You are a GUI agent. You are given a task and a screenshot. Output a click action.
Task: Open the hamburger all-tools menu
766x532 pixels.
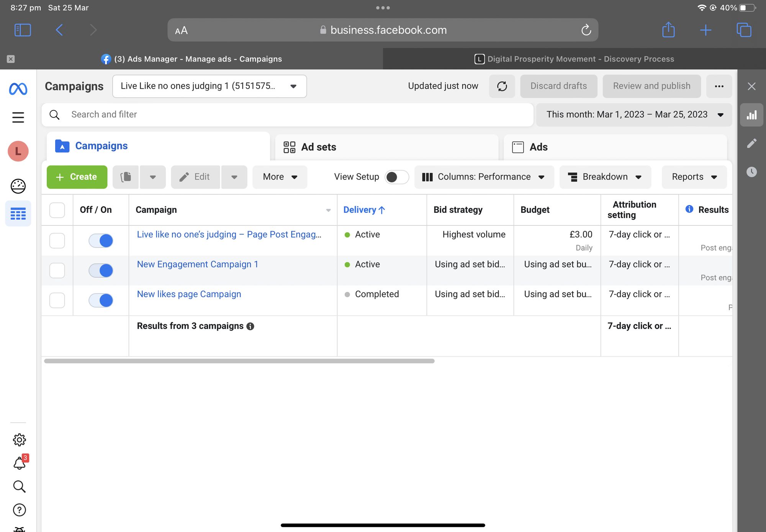coord(18,117)
